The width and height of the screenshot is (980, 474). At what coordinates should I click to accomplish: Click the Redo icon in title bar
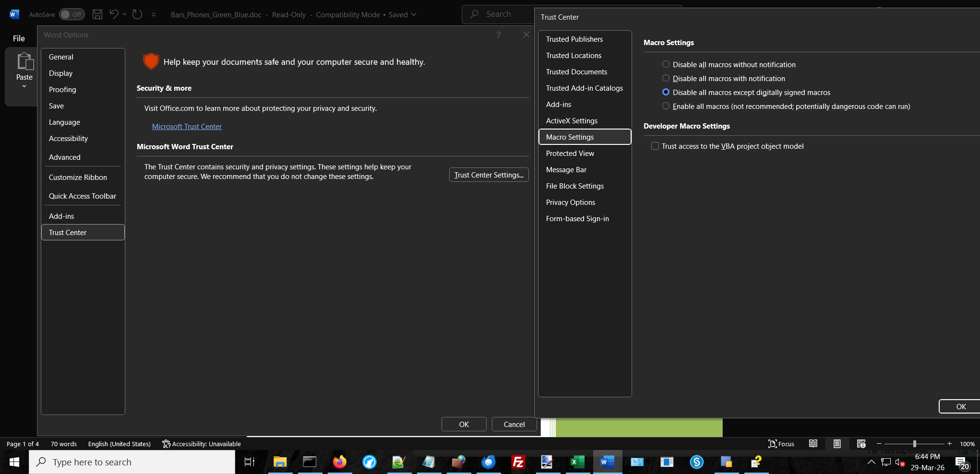pos(137,14)
